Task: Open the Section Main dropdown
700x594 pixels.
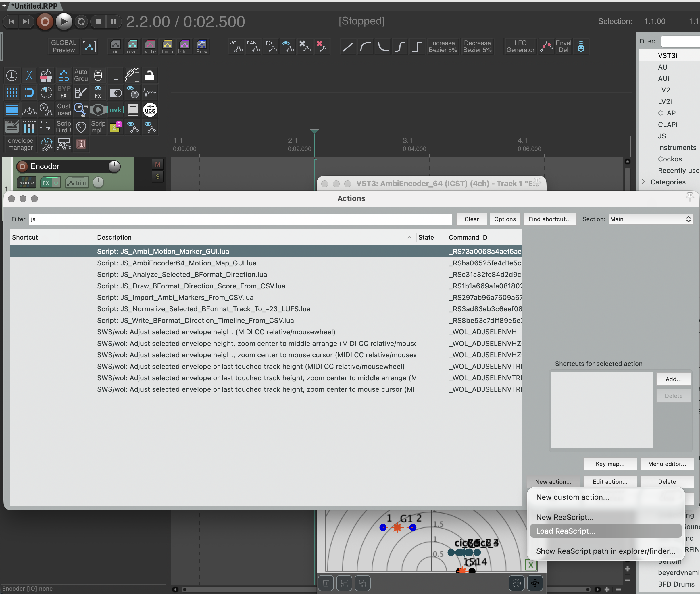Action: tap(651, 219)
